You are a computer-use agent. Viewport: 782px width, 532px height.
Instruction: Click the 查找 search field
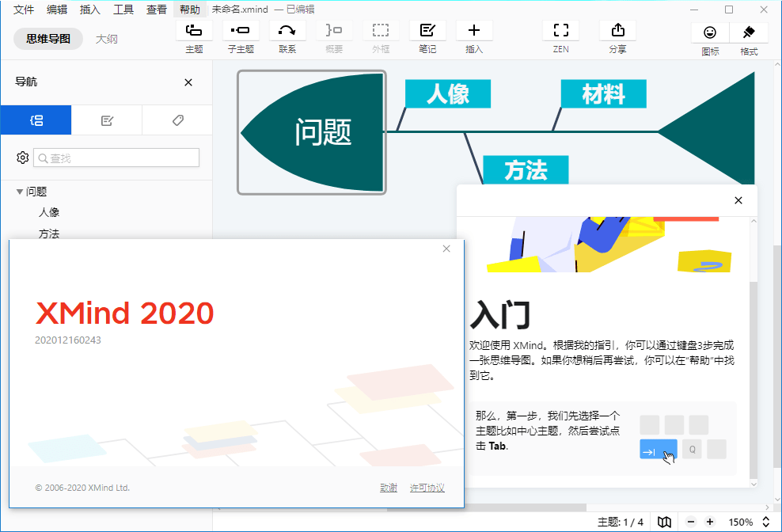pos(116,158)
